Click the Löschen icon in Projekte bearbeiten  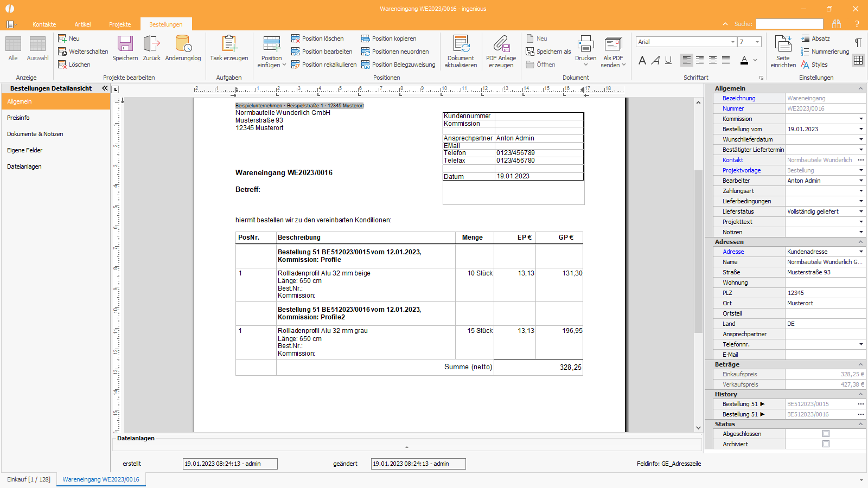62,65
